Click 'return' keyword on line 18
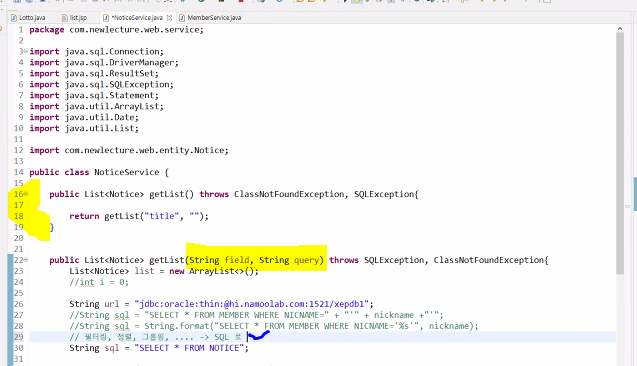Viewport: 637px width, 366px height. pyautogui.click(x=84, y=216)
